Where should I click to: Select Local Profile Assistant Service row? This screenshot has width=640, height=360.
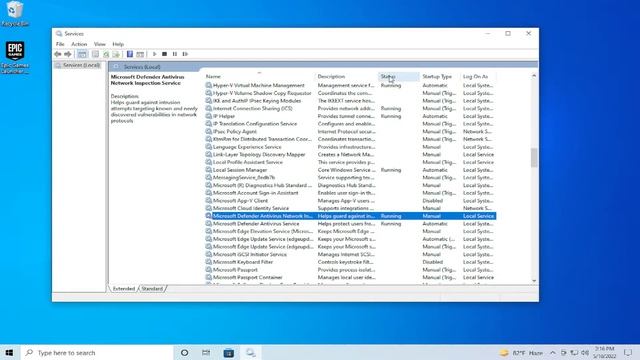350,162
